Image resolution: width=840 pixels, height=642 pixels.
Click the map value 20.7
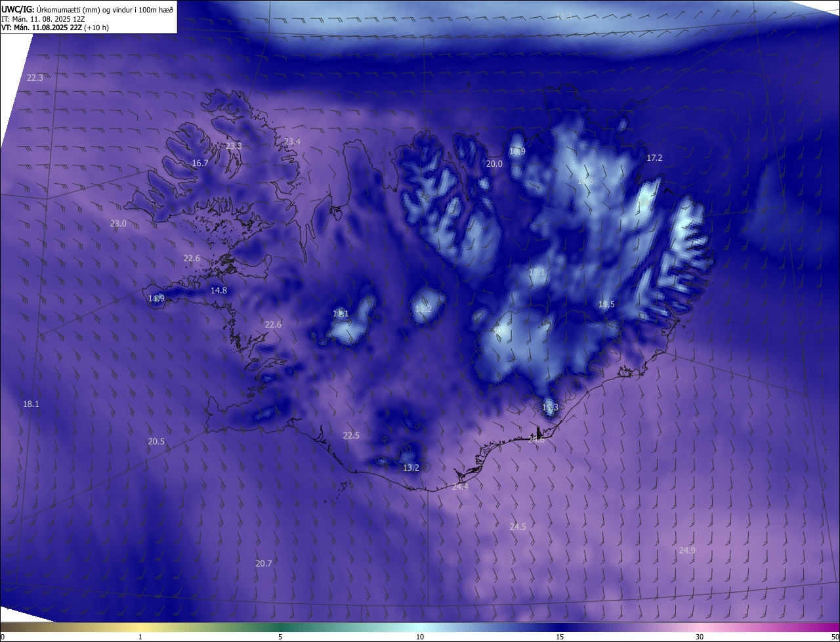[x=263, y=563]
